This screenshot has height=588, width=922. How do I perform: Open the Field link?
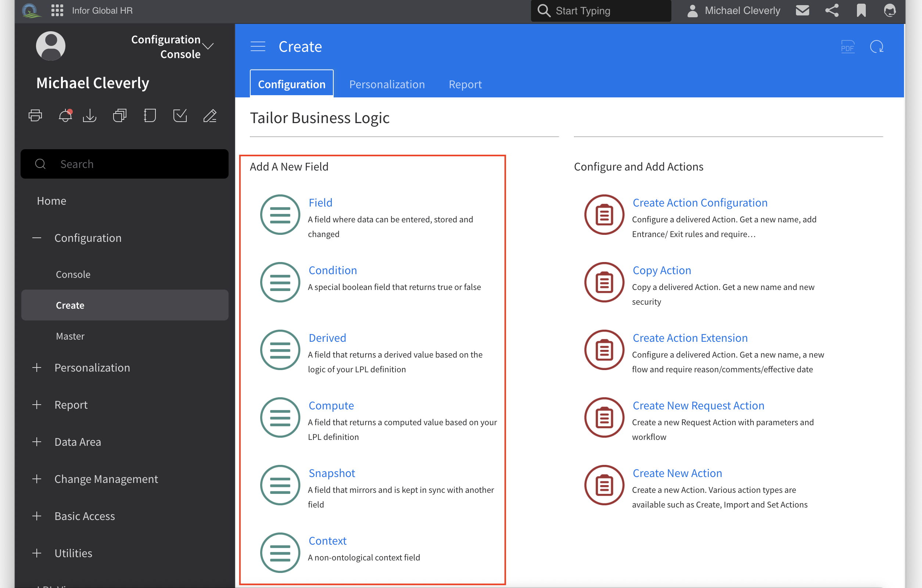pyautogui.click(x=320, y=202)
